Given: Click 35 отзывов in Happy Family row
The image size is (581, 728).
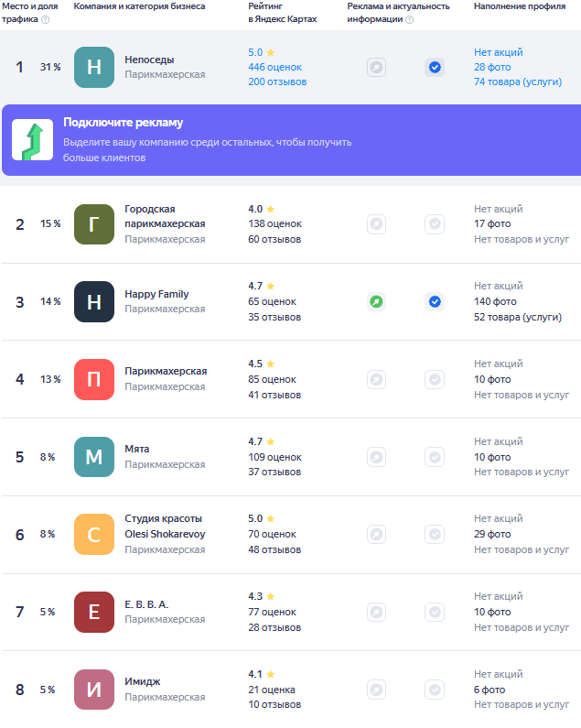Looking at the screenshot, I should click(274, 317).
